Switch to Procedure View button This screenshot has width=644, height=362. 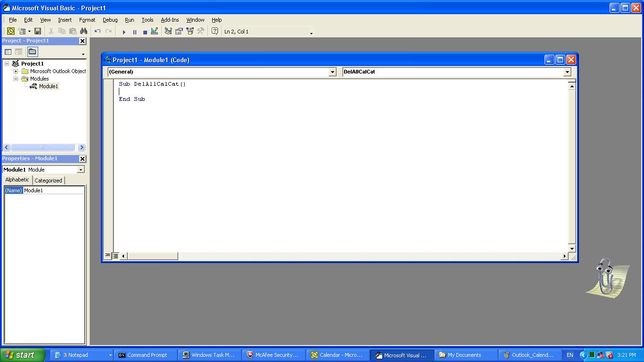pyautogui.click(x=107, y=256)
